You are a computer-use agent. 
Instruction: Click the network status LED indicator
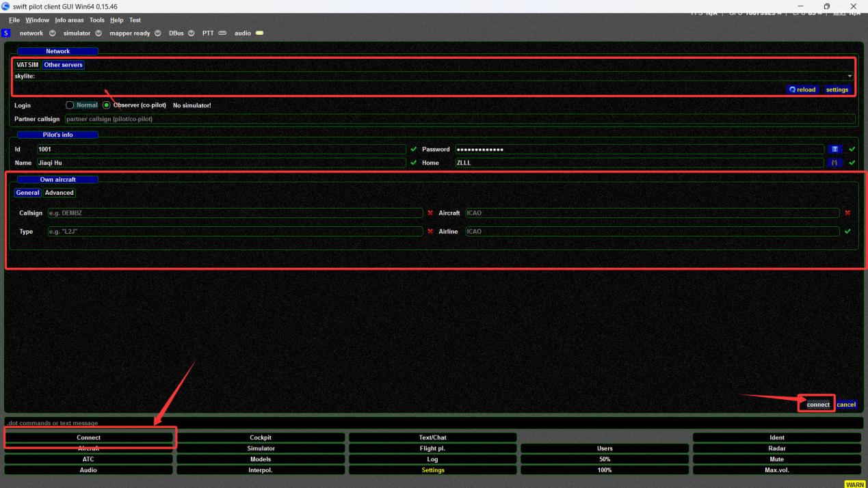pos(52,33)
